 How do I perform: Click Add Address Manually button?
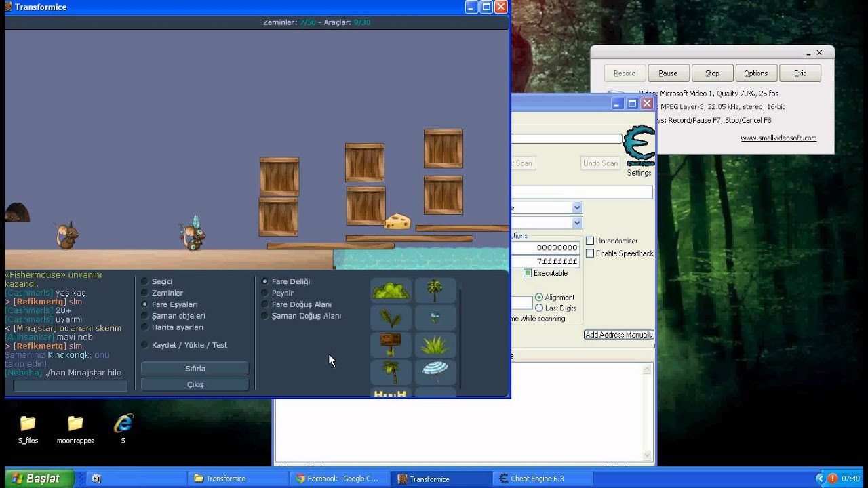click(618, 335)
